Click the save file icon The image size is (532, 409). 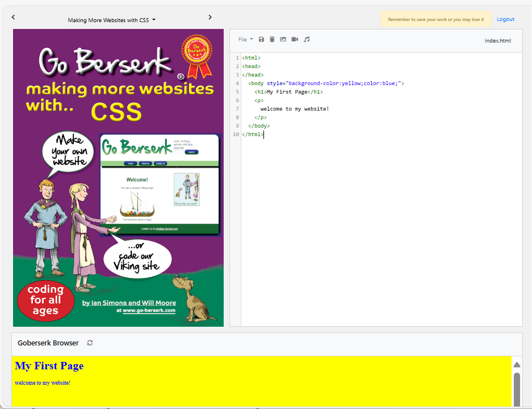[261, 39]
